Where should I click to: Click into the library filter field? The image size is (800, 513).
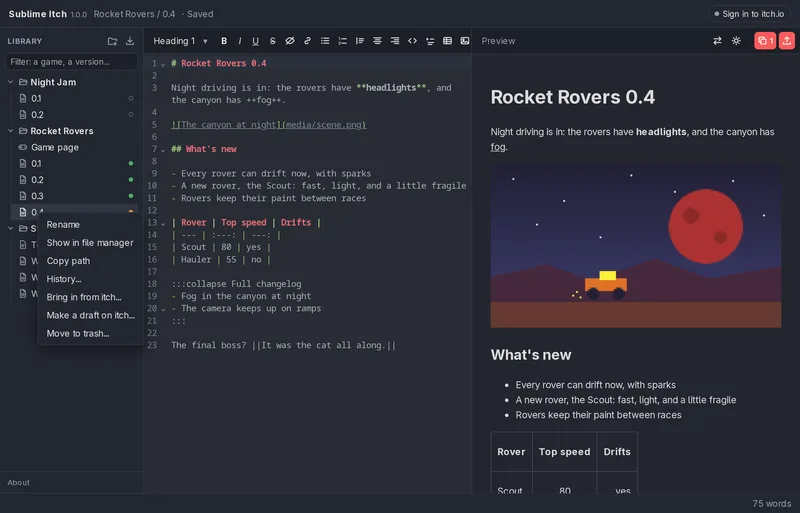click(x=71, y=62)
